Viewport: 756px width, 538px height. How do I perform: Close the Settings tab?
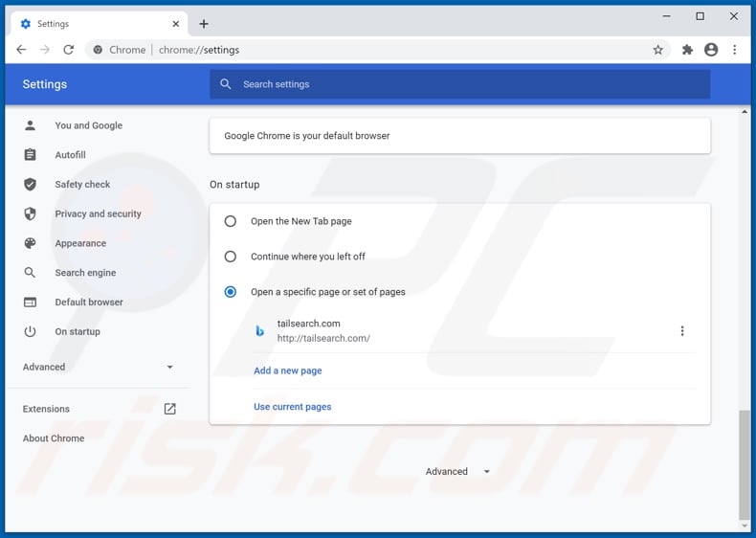(x=176, y=24)
